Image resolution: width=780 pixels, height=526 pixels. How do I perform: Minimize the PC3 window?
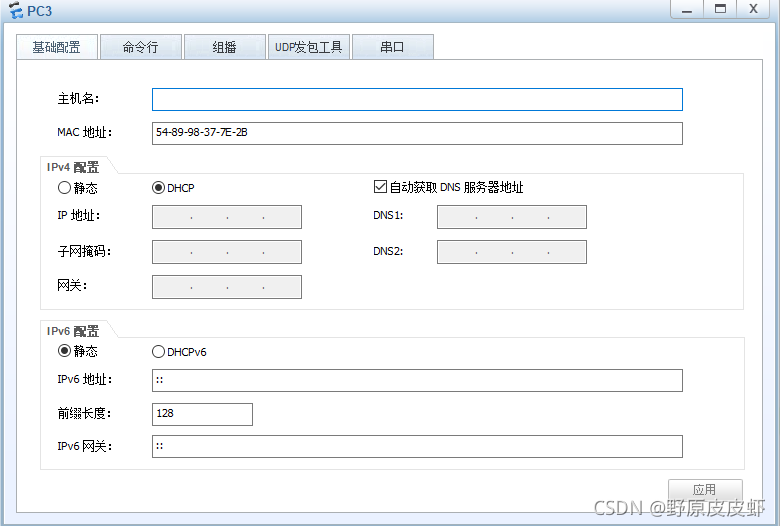pos(687,9)
